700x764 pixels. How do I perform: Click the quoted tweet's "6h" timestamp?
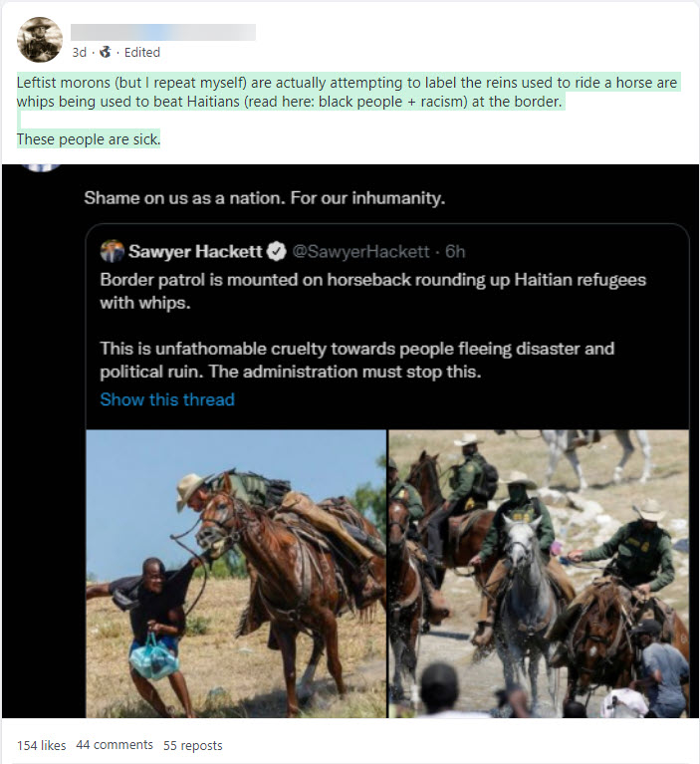[x=455, y=252]
